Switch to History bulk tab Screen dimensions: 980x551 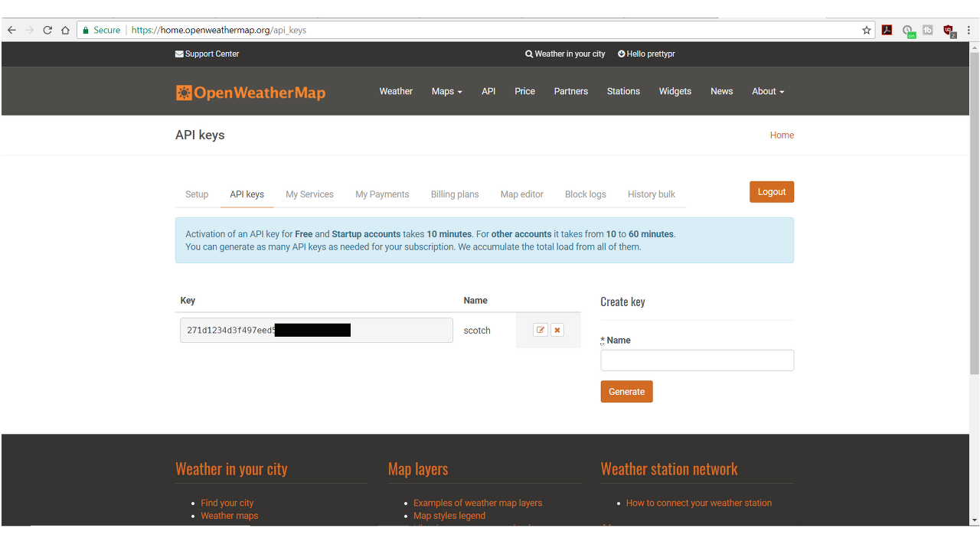click(652, 194)
